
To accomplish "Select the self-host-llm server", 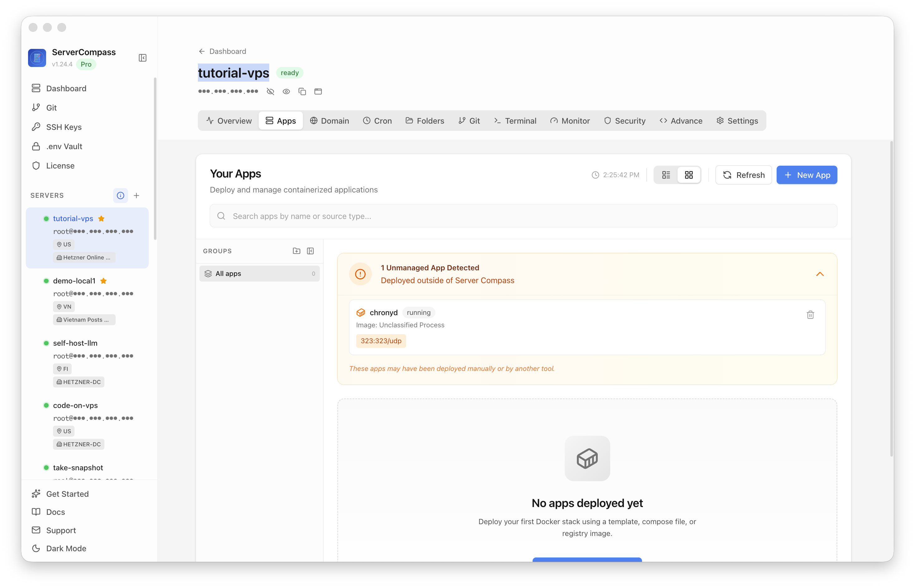I will click(87, 362).
